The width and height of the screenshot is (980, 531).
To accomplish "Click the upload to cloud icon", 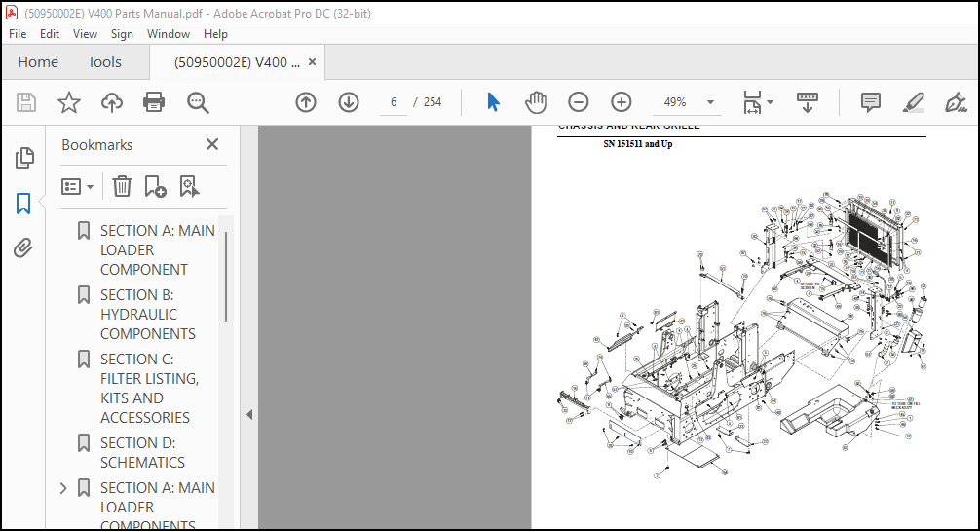I will point(112,102).
